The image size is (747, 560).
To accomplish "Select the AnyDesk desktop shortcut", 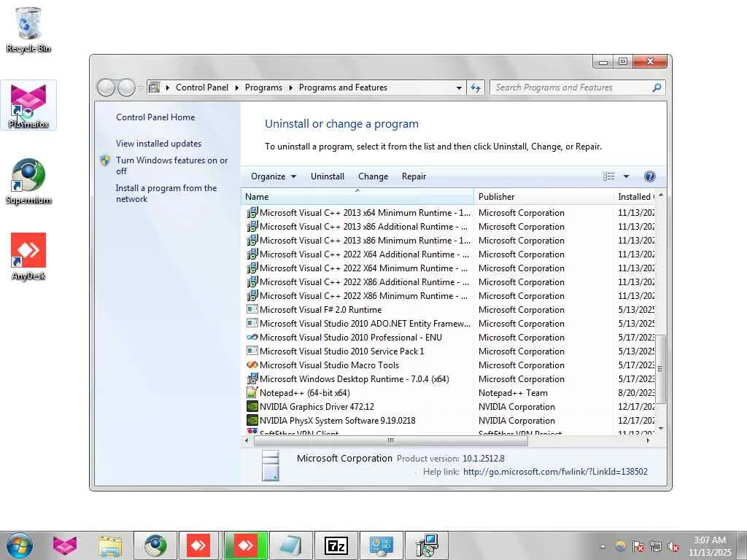I will (28, 257).
